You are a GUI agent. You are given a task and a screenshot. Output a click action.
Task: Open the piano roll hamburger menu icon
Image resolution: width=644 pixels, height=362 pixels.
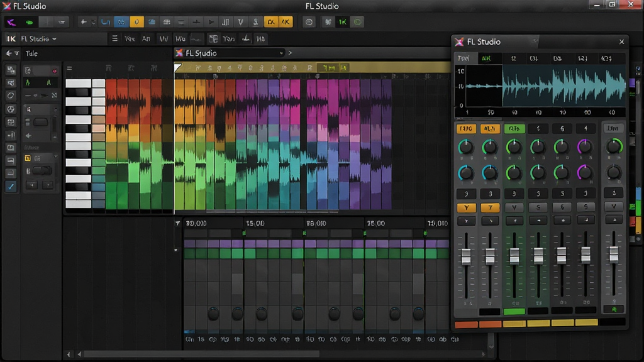tap(69, 68)
